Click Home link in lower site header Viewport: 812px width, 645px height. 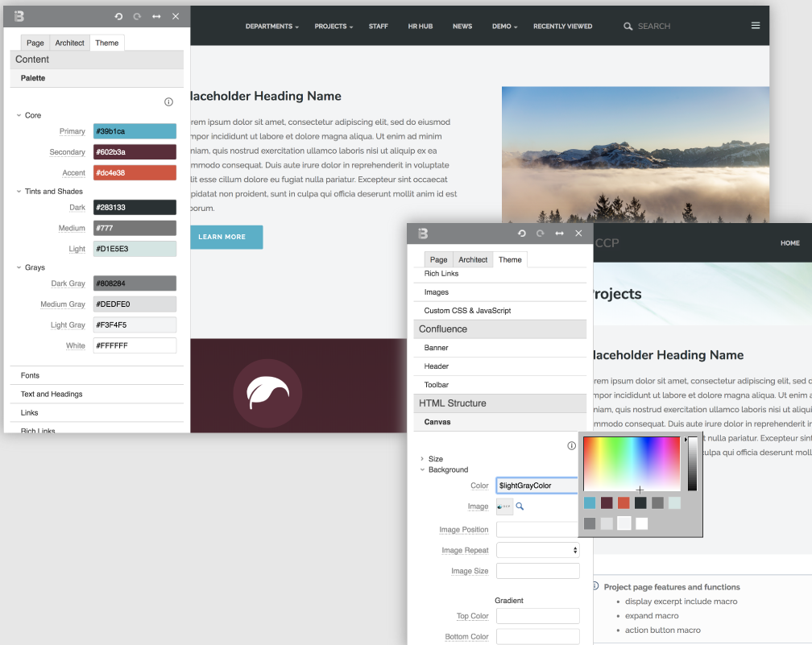click(x=790, y=243)
